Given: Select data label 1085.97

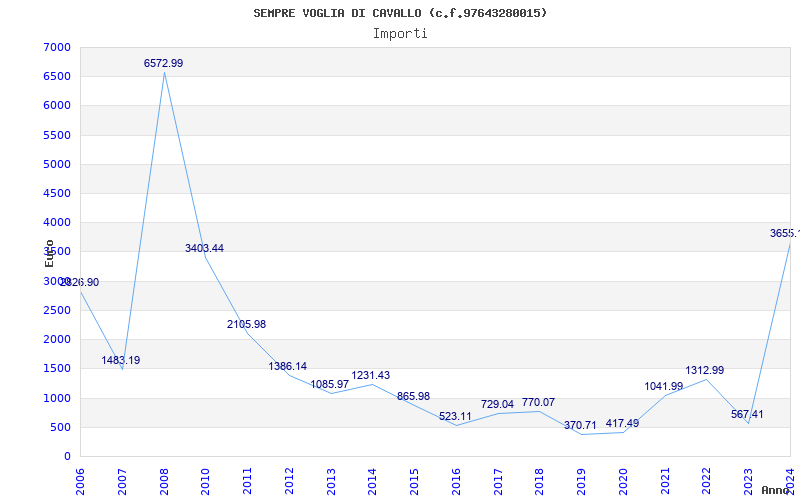Looking at the screenshot, I should pos(330,384).
